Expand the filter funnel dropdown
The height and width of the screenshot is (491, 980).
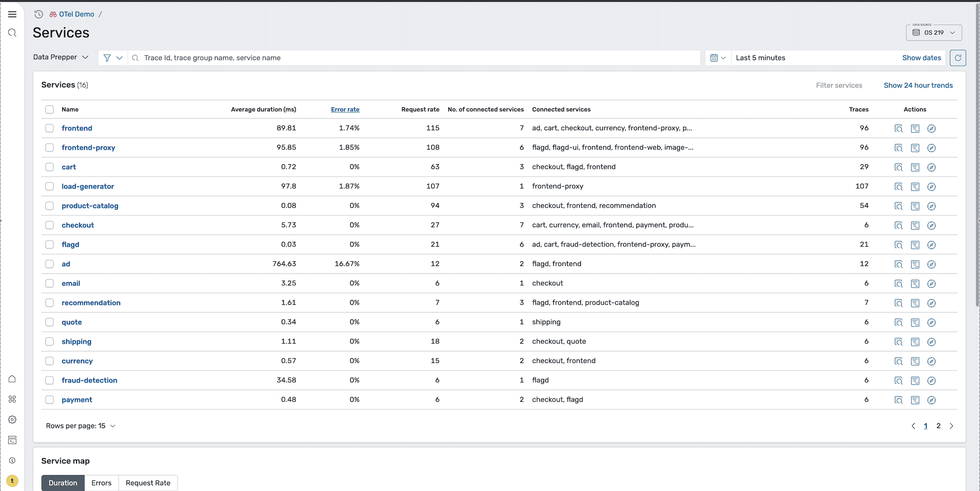113,58
